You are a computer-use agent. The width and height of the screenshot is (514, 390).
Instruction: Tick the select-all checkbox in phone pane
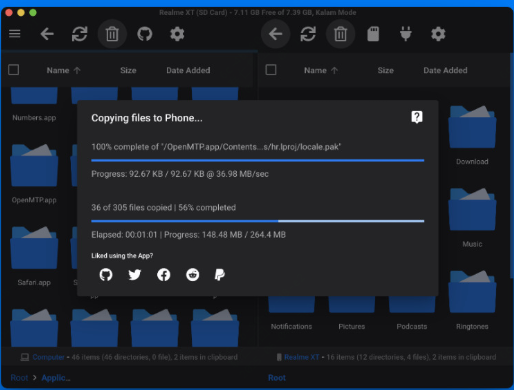271,70
